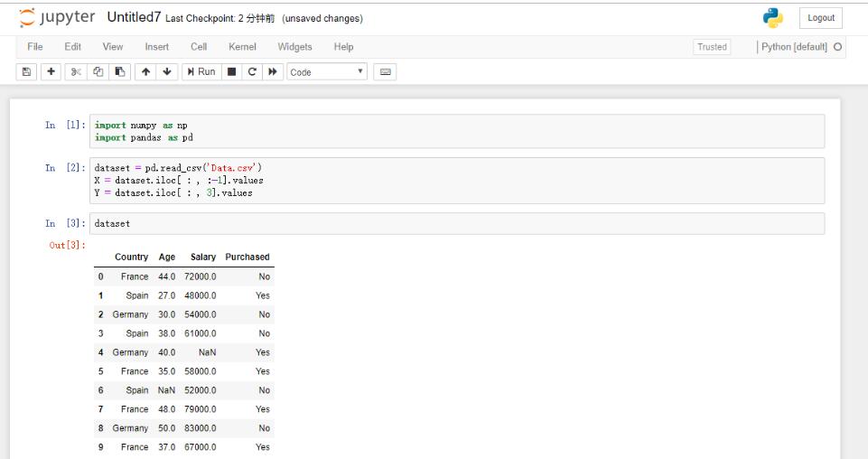Open the Help menu
Screen dimensions: 868x459
(343, 47)
